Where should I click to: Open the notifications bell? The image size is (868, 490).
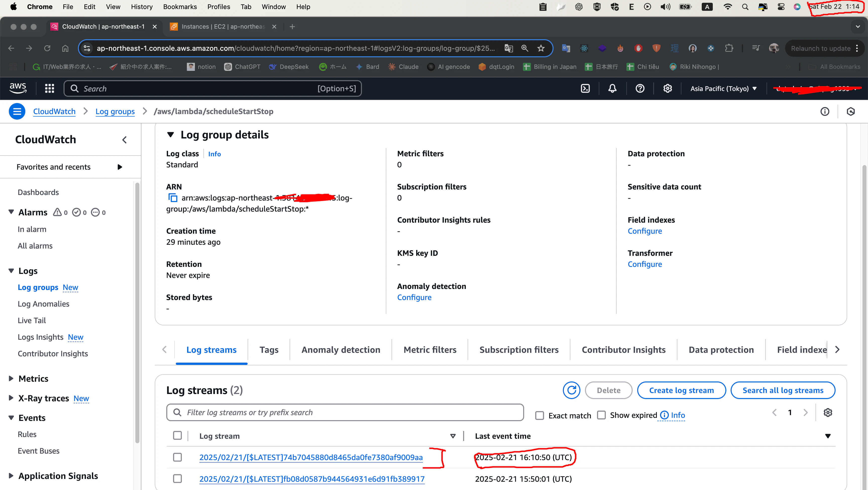[x=612, y=88]
